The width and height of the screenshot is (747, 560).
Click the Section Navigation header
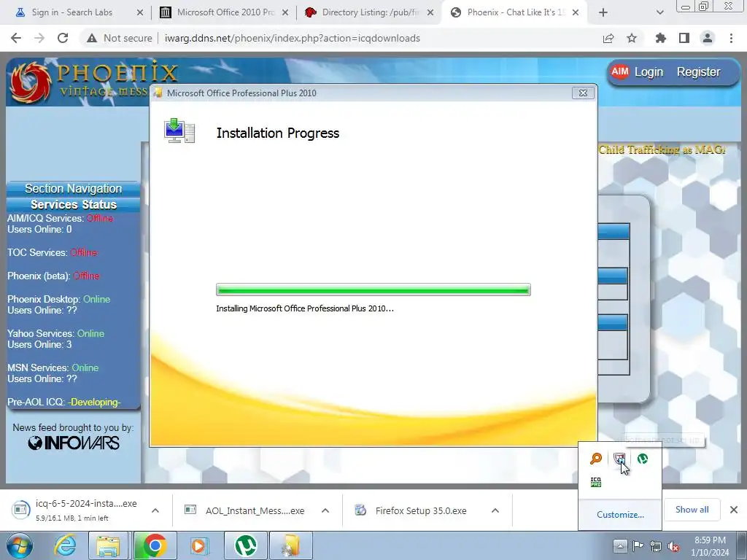click(x=74, y=189)
